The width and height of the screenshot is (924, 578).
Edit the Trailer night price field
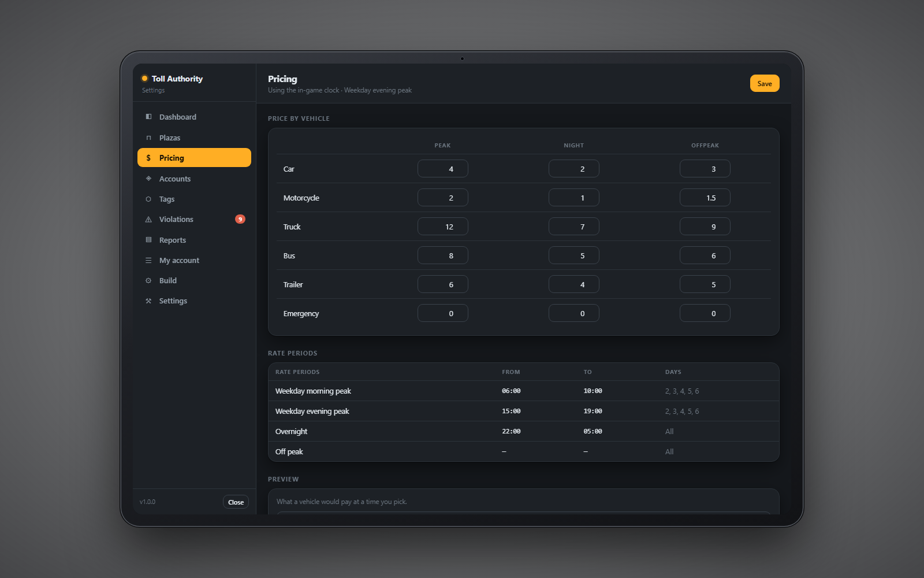574,284
